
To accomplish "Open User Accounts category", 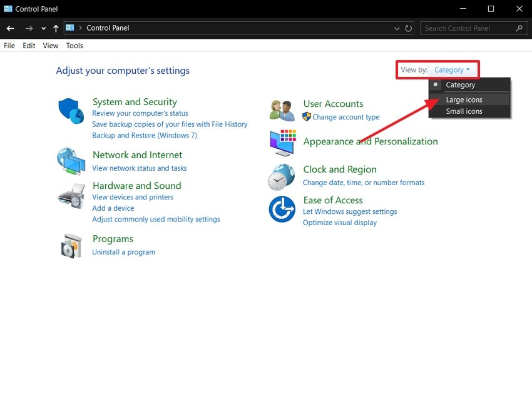I will point(333,104).
